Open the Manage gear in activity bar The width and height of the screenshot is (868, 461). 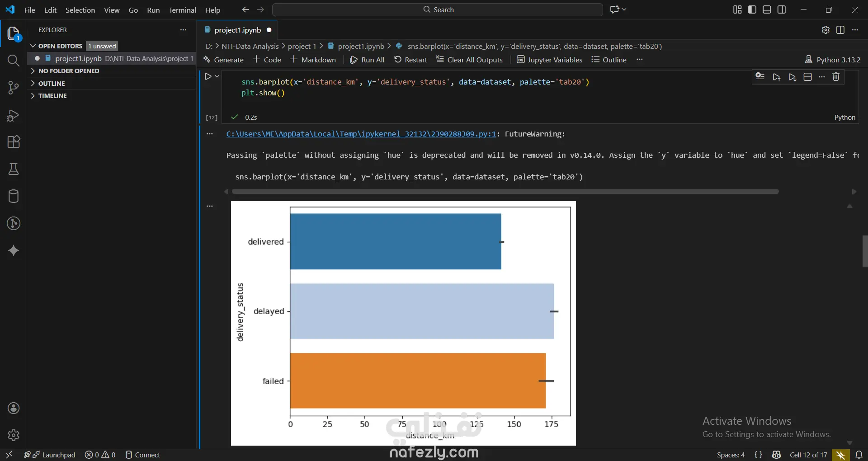pyautogui.click(x=14, y=435)
